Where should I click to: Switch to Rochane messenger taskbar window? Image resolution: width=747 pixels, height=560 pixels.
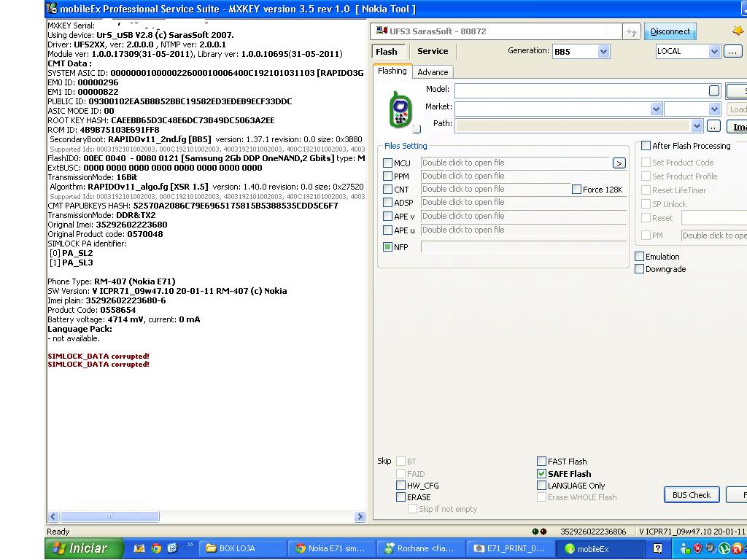[x=421, y=548]
